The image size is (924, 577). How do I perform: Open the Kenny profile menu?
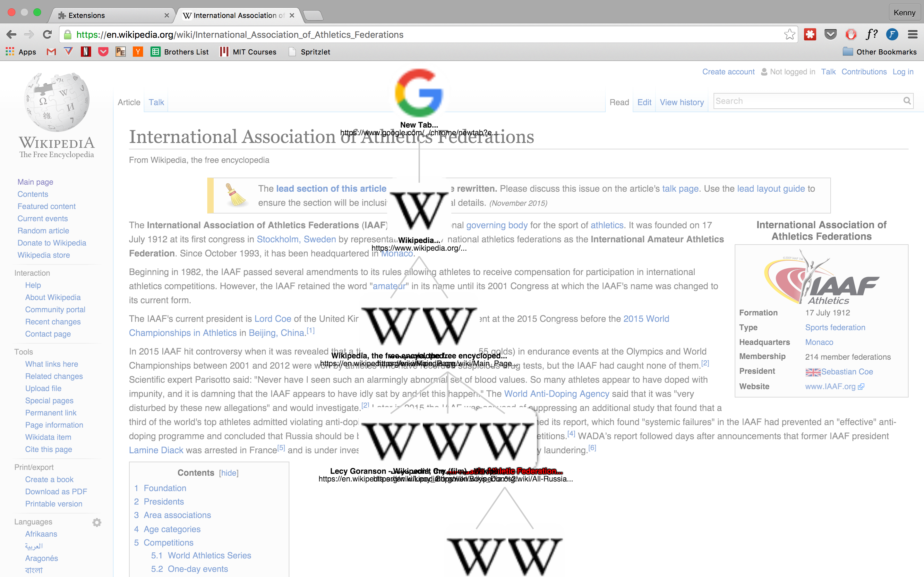pos(904,13)
